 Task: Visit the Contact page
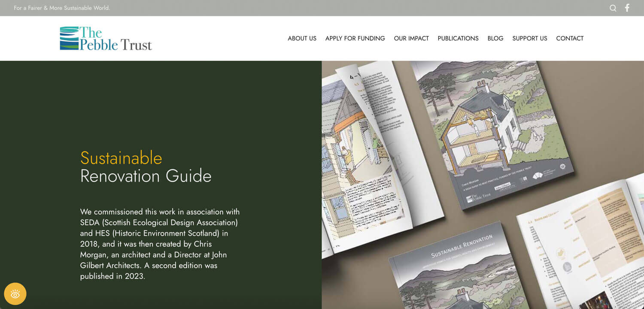[x=570, y=39]
